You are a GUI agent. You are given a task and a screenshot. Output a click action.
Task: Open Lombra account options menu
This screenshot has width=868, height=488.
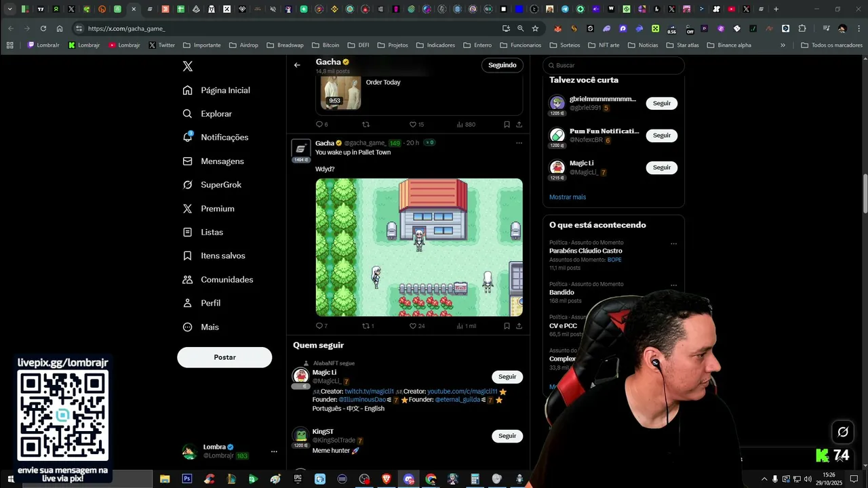click(274, 451)
